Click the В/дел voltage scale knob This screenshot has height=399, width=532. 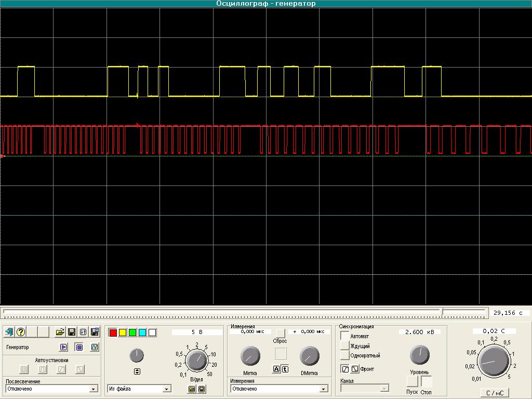click(x=197, y=361)
